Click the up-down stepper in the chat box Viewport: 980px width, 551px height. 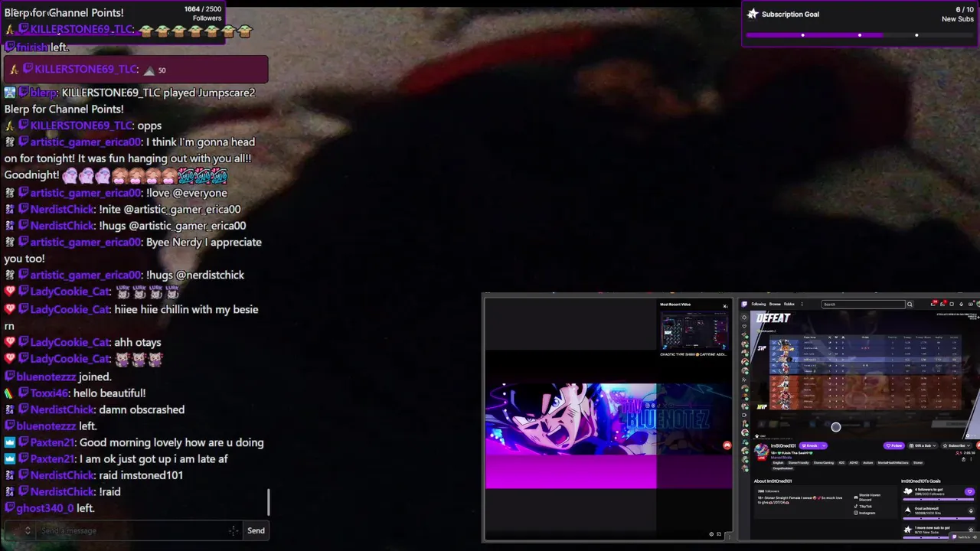pyautogui.click(x=28, y=530)
